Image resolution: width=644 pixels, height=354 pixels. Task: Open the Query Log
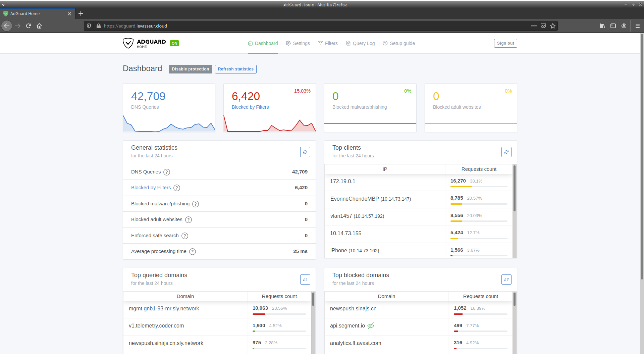363,43
